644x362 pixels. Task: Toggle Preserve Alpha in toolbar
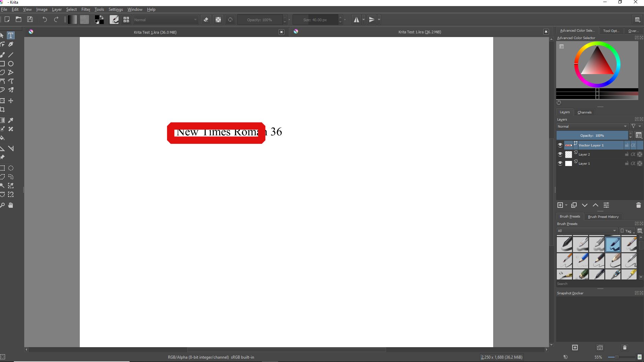tap(218, 20)
